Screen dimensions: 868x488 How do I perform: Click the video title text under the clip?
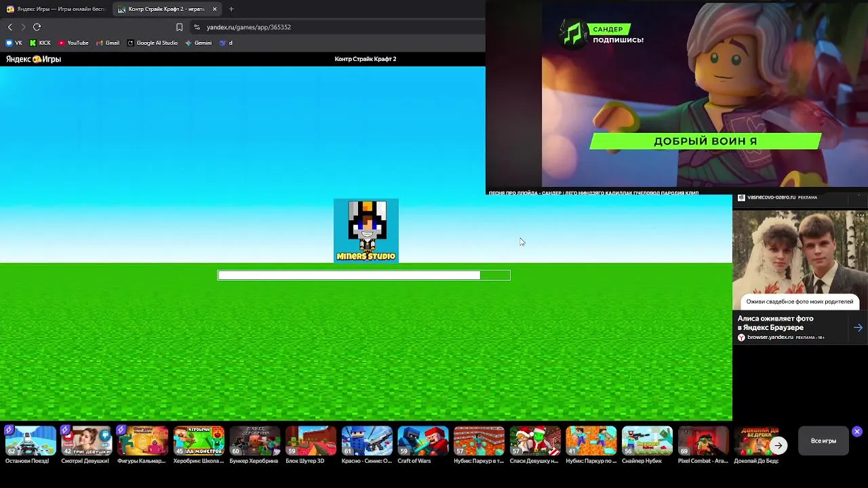coord(593,192)
